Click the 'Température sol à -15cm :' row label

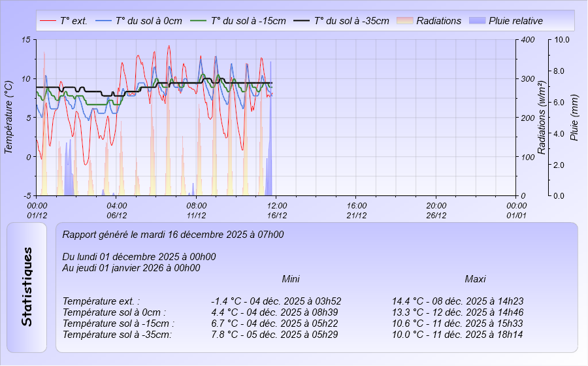118,324
